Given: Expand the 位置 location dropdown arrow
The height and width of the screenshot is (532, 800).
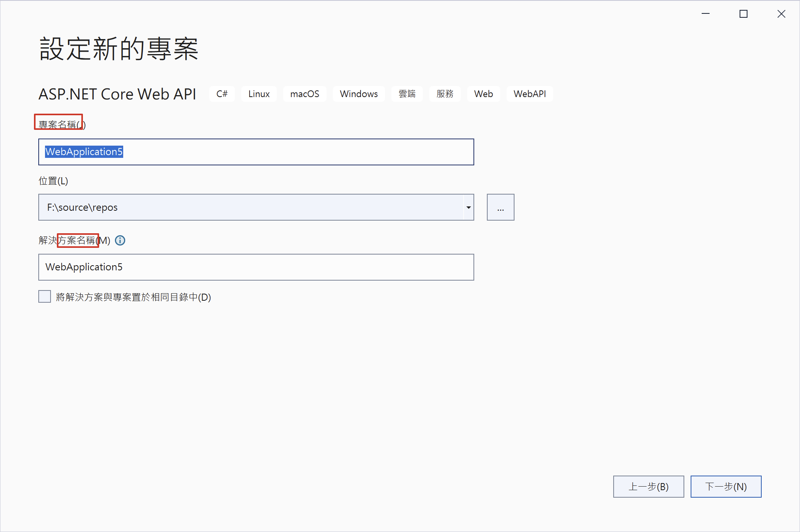Looking at the screenshot, I should (x=468, y=207).
